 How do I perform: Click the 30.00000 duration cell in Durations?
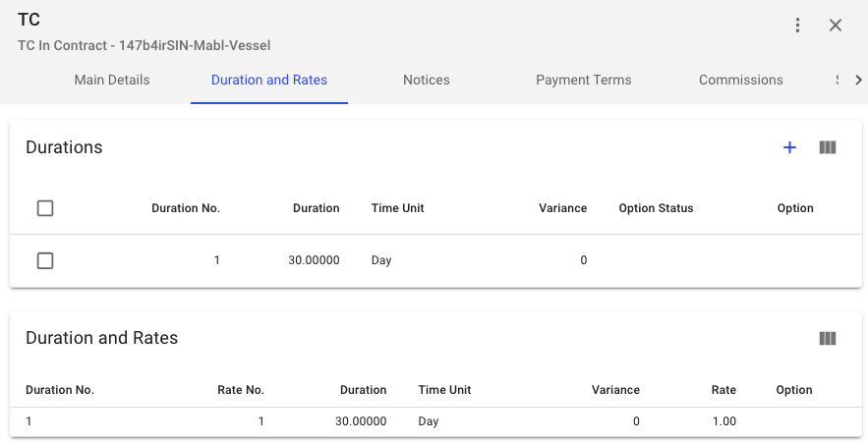tap(314, 260)
